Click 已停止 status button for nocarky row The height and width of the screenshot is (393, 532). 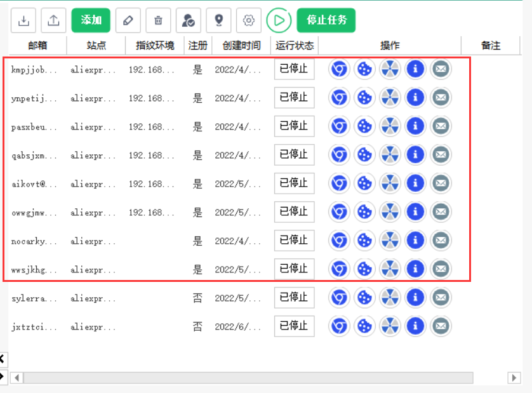[294, 240]
